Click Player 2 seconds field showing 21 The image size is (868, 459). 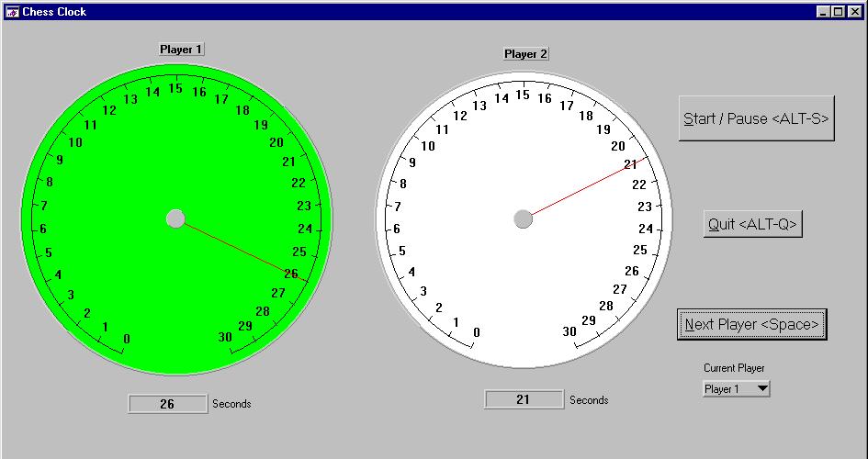pyautogui.click(x=524, y=399)
